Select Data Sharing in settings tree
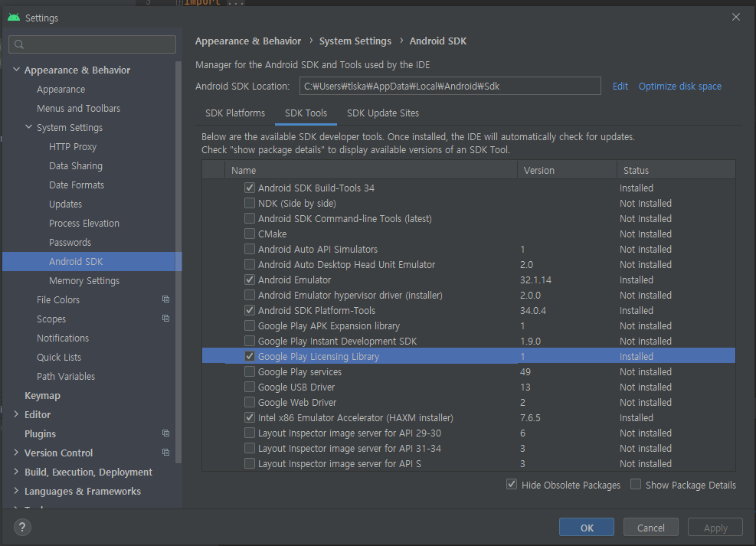 click(76, 165)
